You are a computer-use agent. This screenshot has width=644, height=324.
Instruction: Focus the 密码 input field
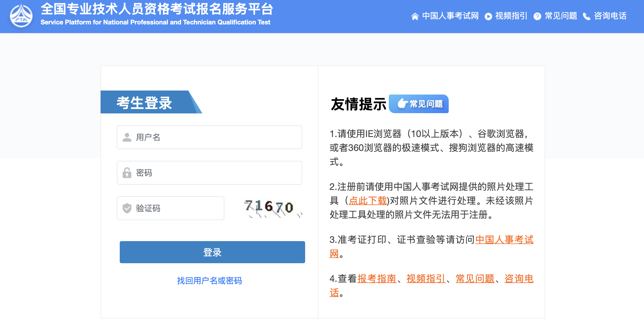point(210,173)
